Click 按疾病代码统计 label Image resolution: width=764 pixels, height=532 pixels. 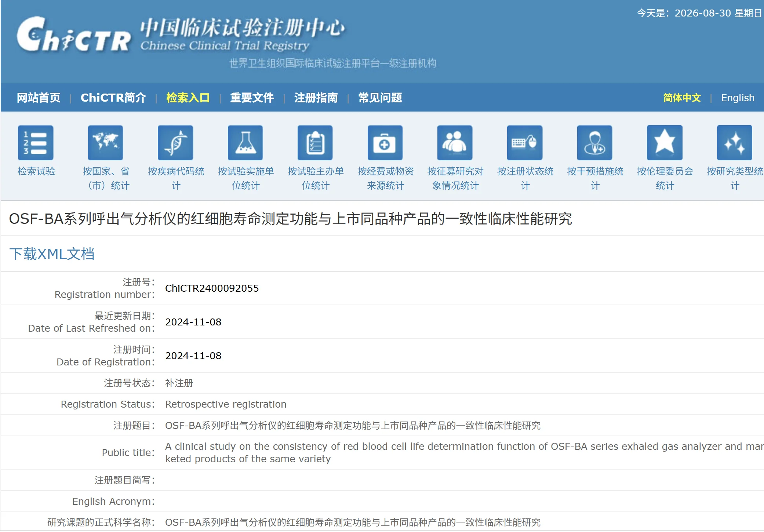click(x=176, y=178)
